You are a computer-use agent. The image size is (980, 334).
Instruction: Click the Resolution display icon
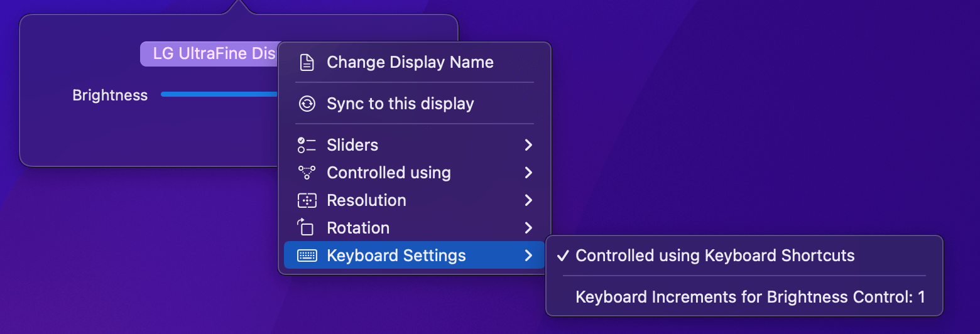click(307, 200)
